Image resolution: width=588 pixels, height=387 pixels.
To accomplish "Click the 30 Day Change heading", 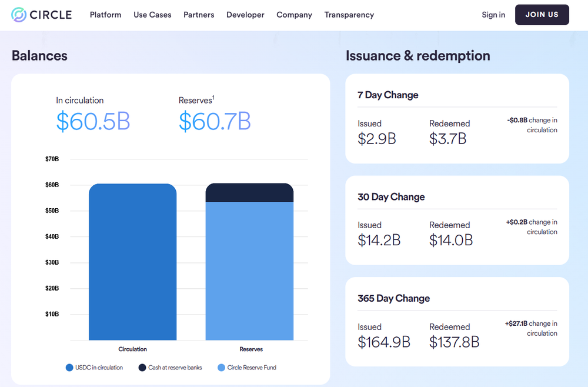I will pos(391,197).
